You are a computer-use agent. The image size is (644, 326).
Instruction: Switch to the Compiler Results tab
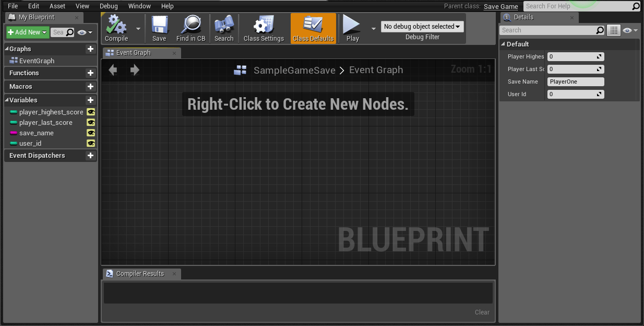[141, 273]
